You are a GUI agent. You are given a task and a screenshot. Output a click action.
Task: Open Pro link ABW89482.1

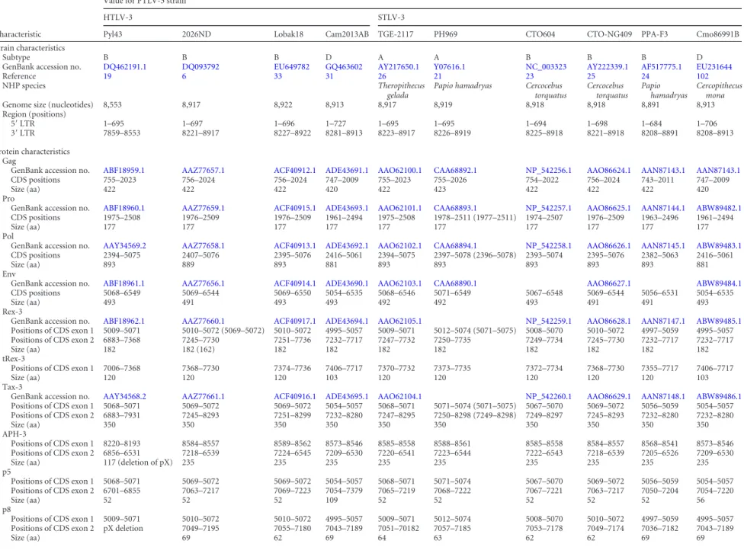[x=718, y=208]
